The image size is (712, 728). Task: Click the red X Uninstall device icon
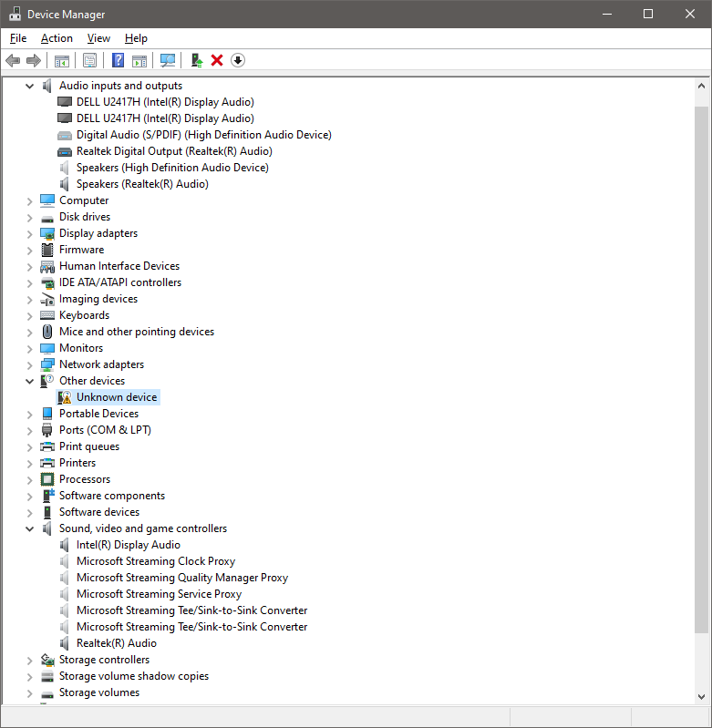tap(217, 60)
